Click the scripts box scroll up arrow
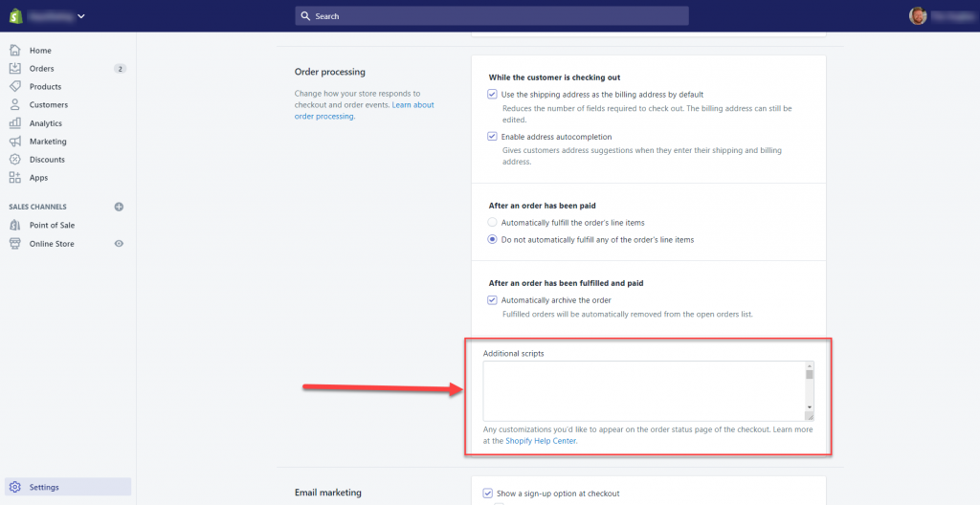The height and width of the screenshot is (505, 980). (x=810, y=365)
